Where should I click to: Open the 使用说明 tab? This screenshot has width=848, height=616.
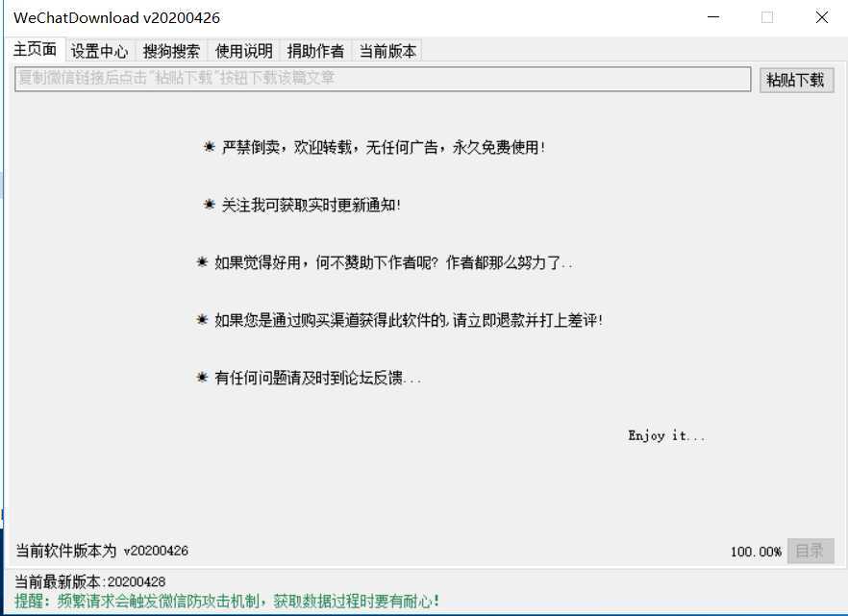244,51
